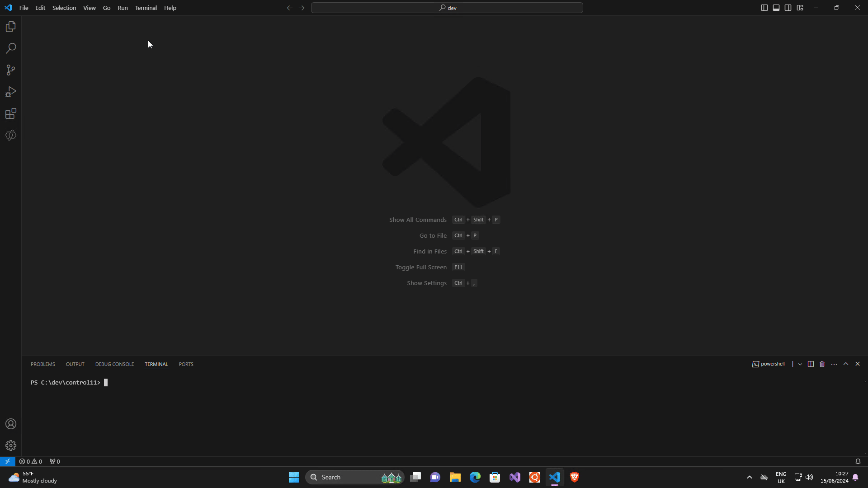Image resolution: width=868 pixels, height=488 pixels.
Task: Click the Show All Commands shortcut link
Action: point(418,220)
